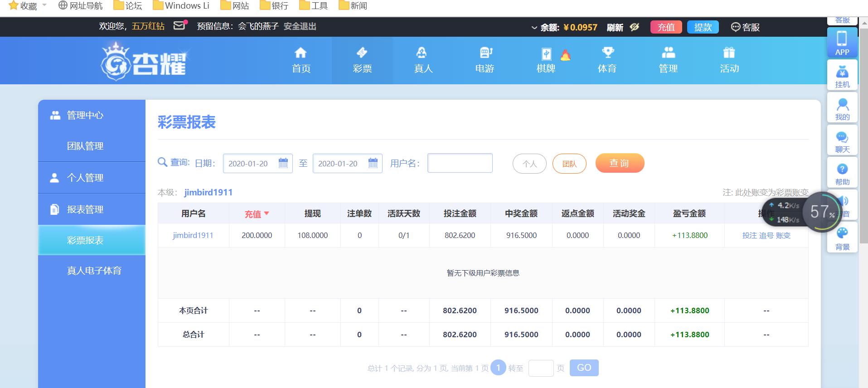
Task: Click 安全退出 to log out
Action: pos(300,26)
